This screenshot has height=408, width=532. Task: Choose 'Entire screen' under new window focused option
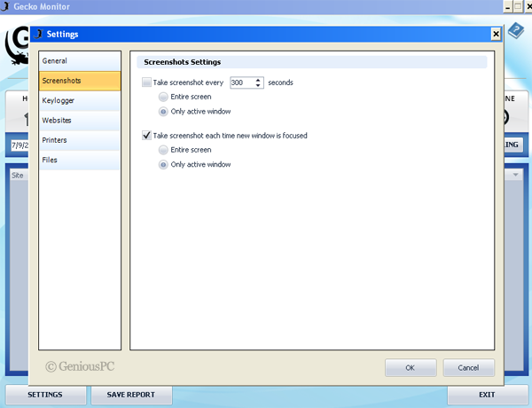tap(163, 150)
